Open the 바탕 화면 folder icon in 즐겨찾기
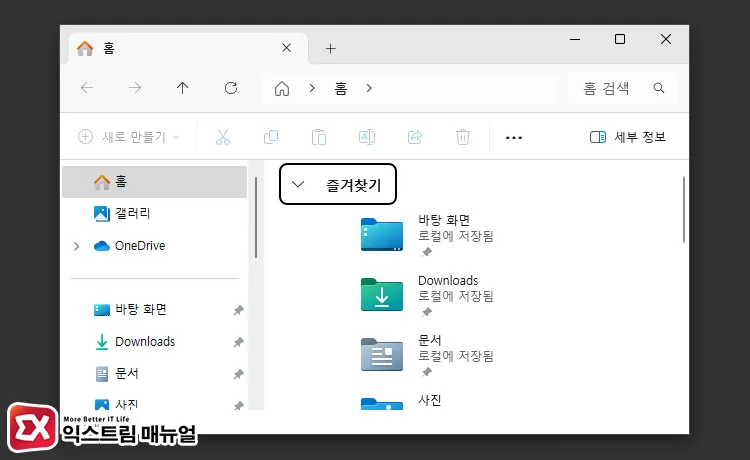 [x=382, y=234]
